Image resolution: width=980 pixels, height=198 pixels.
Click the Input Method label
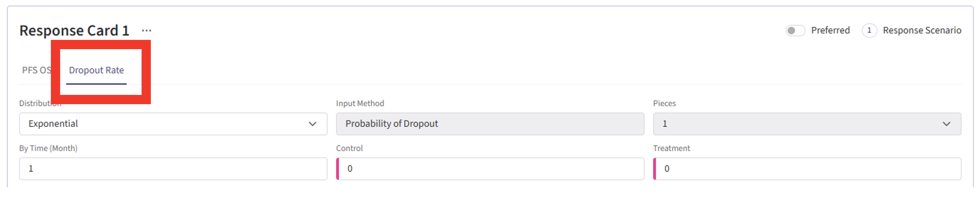(360, 103)
